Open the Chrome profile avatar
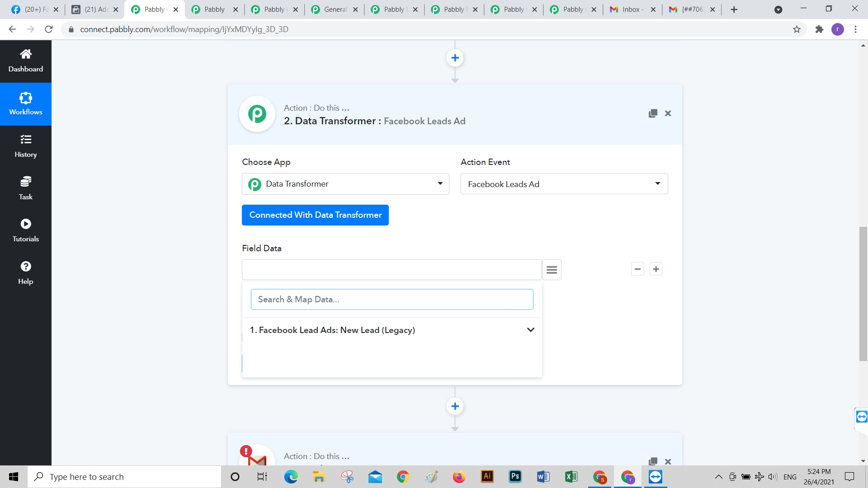 (x=838, y=29)
